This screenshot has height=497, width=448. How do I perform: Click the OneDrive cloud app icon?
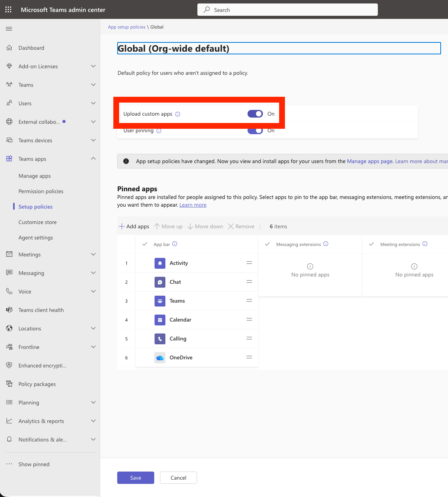coord(160,357)
